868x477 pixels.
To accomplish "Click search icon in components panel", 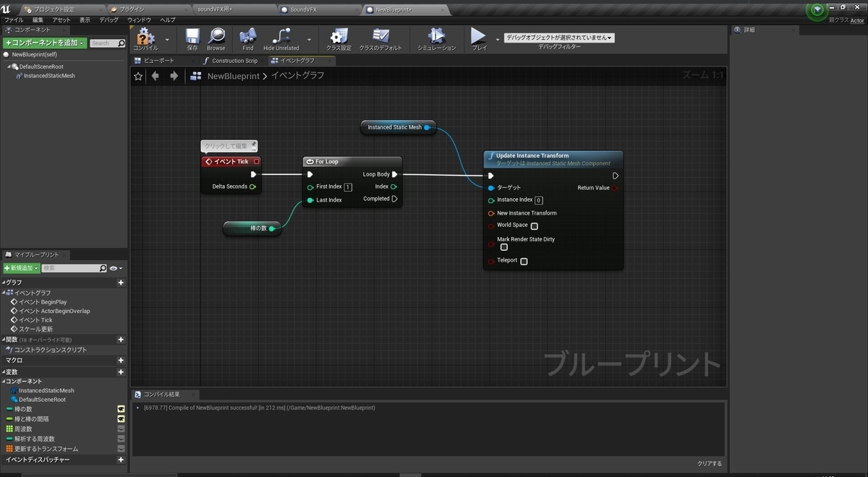I will pyautogui.click(x=121, y=43).
